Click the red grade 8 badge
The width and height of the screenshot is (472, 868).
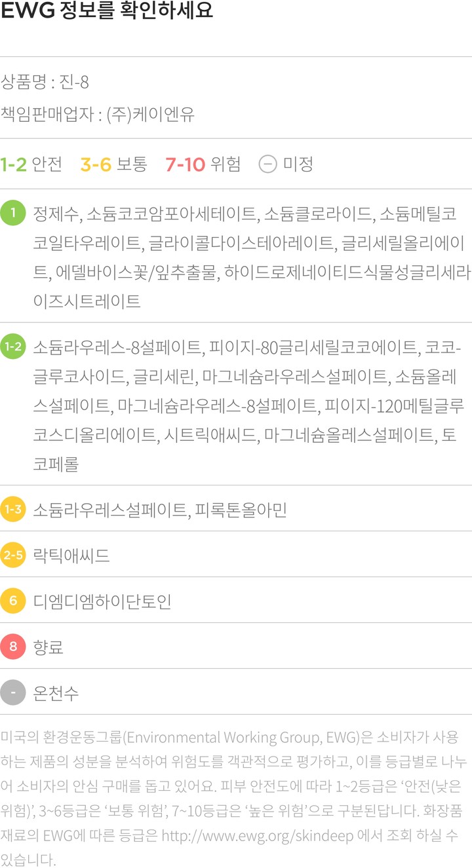click(x=13, y=647)
